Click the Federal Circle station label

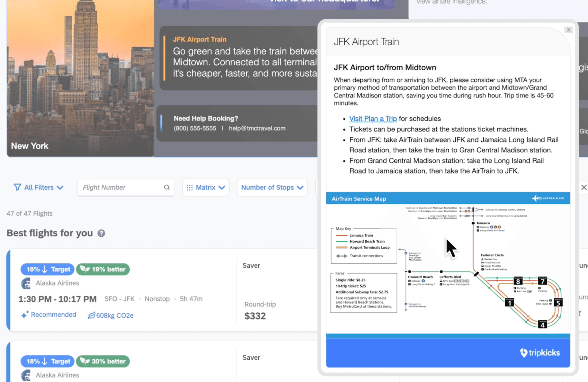tap(492, 255)
